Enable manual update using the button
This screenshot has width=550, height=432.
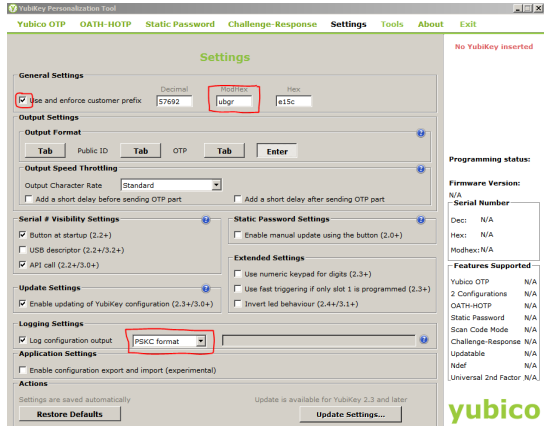(x=237, y=235)
